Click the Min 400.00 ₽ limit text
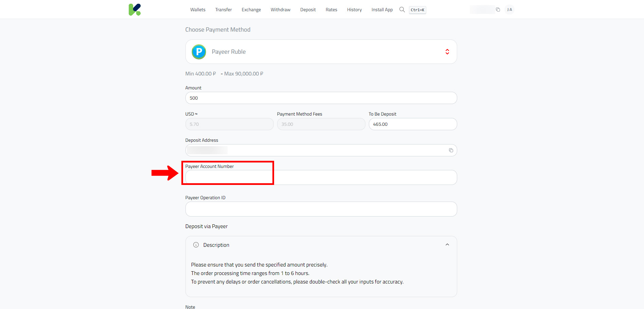 pos(200,74)
